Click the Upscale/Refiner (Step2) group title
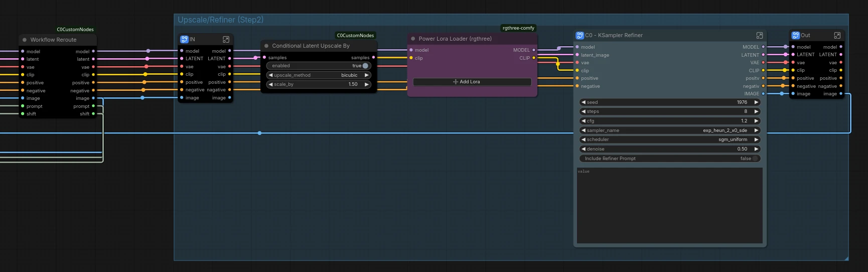This screenshot has height=272, width=868. tap(220, 20)
